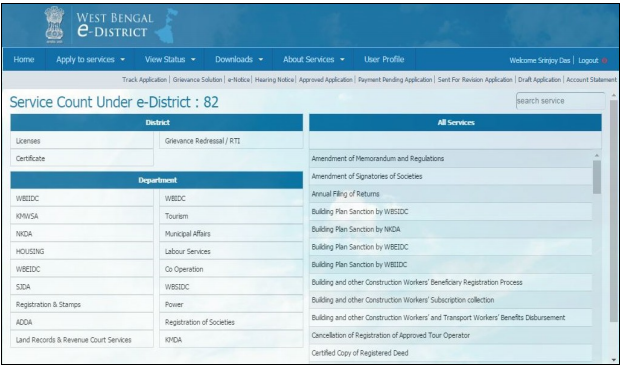Select the Co Operation department

click(231, 269)
